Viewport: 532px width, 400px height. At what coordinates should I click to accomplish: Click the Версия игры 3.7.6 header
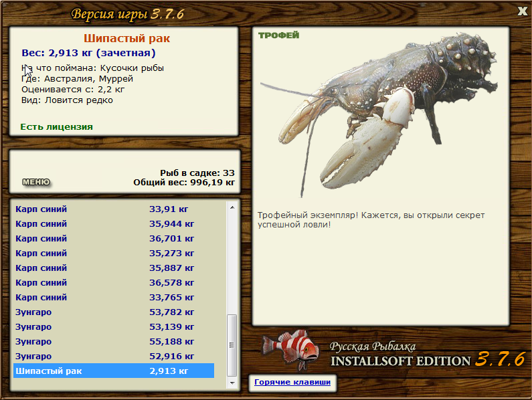pos(128,14)
